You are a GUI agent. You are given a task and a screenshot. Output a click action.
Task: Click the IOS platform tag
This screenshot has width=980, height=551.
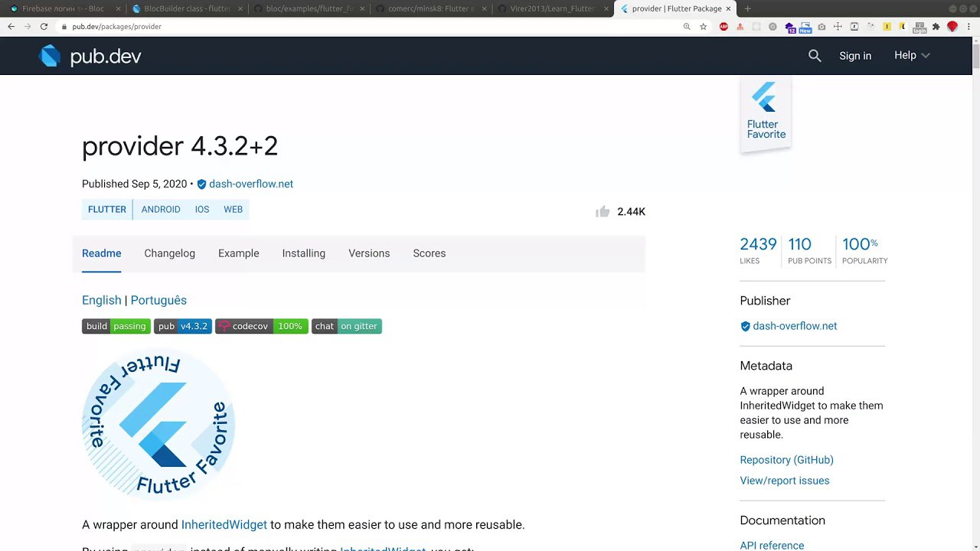point(202,210)
